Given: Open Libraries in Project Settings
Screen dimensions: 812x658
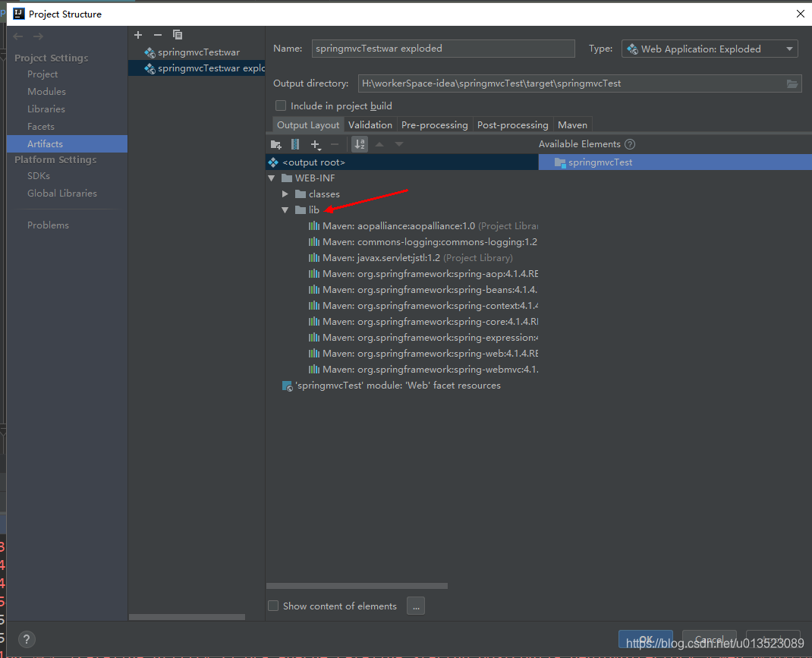Looking at the screenshot, I should click(x=46, y=109).
